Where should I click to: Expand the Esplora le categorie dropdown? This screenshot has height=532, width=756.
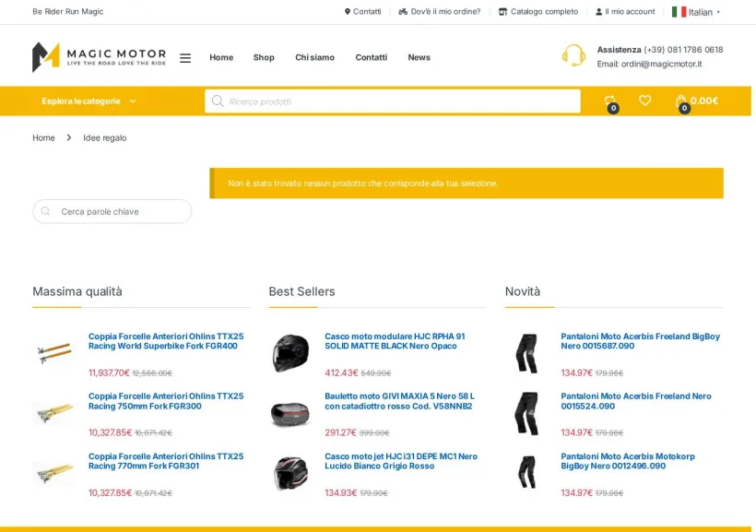click(89, 100)
